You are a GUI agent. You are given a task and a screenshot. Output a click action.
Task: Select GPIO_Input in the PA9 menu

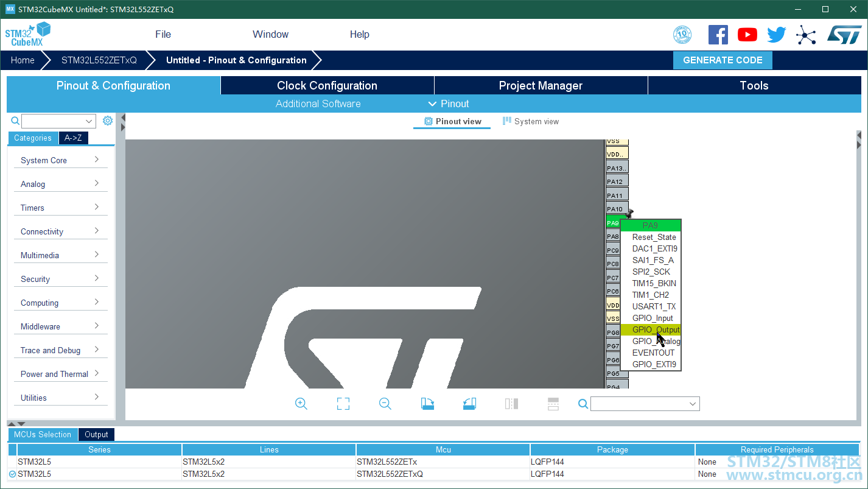[x=651, y=318]
